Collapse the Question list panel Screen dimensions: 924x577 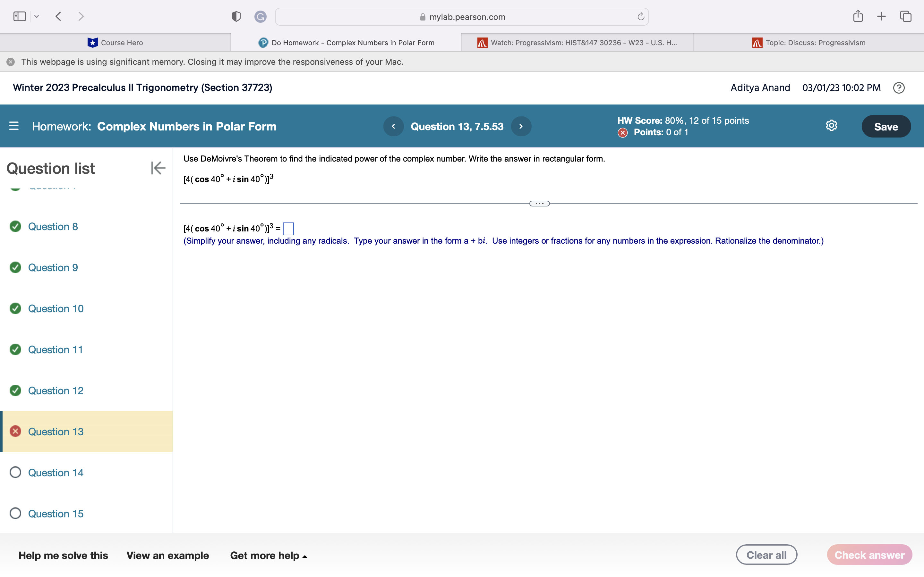coord(158,168)
